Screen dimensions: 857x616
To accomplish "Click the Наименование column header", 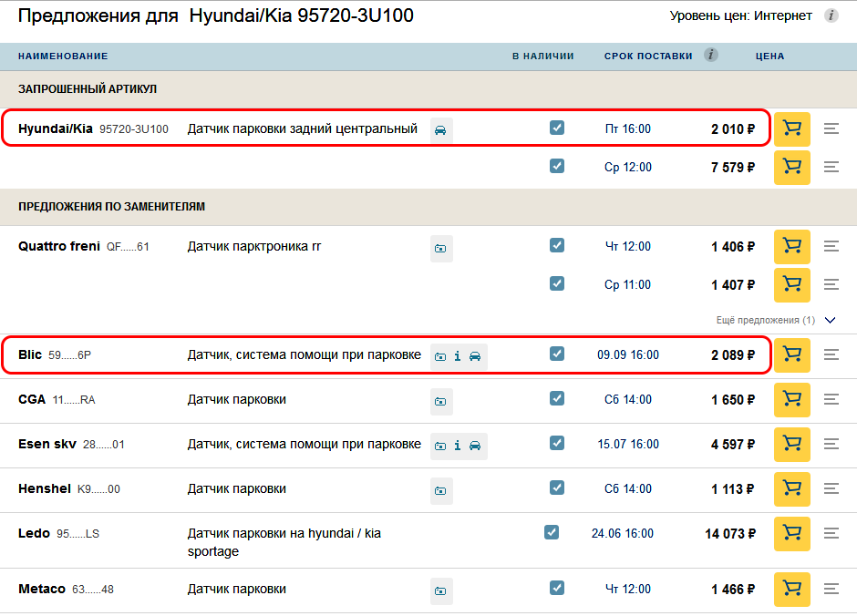I will tap(63, 56).
